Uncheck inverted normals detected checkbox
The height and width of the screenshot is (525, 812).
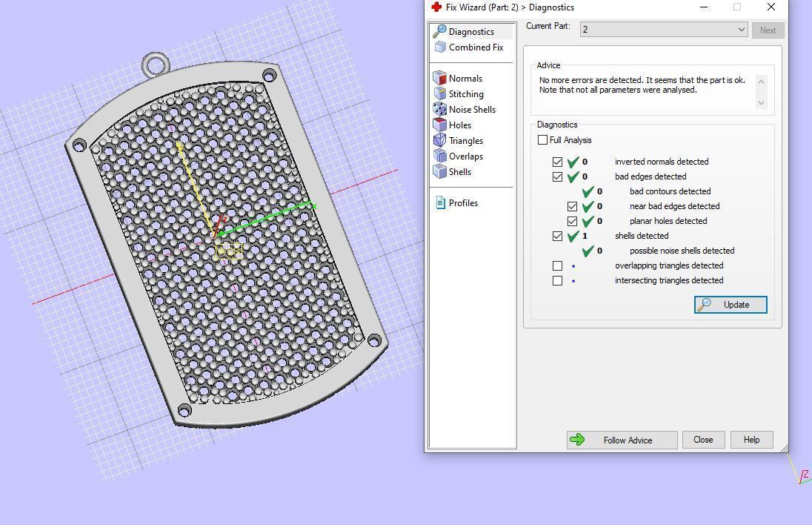(x=557, y=162)
